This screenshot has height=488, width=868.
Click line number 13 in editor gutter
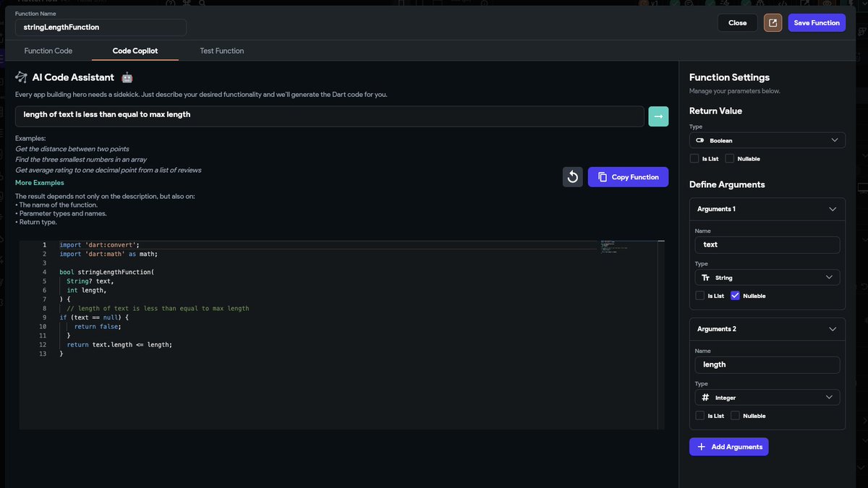[43, 354]
